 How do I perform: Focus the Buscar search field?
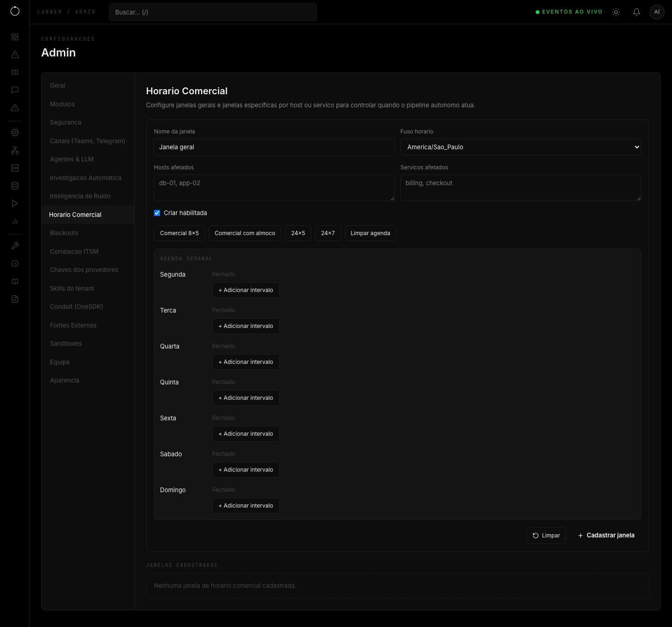(213, 12)
